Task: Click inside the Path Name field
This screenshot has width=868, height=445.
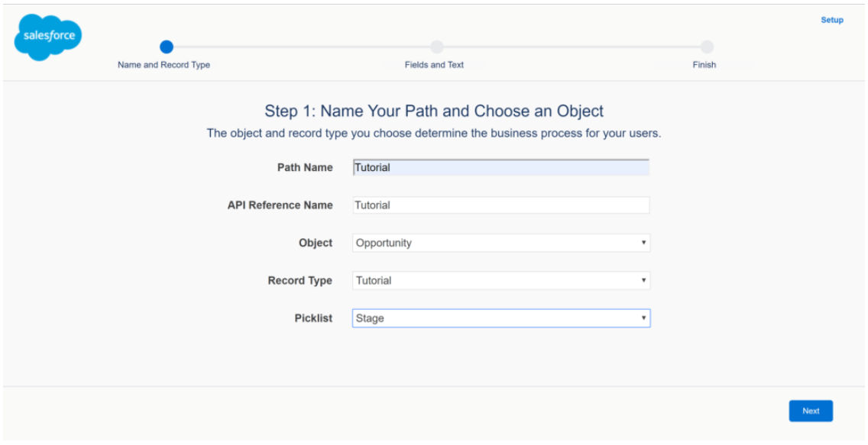Action: click(x=500, y=167)
